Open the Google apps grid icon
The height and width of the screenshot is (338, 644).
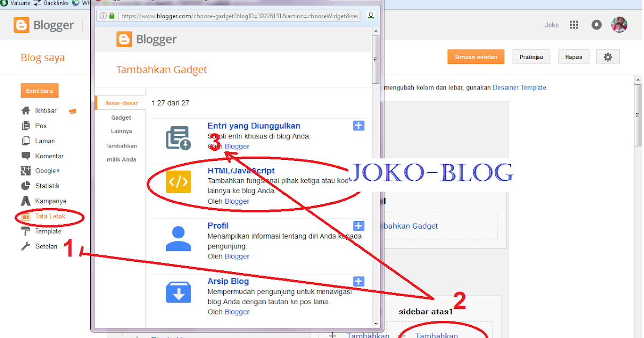point(574,25)
